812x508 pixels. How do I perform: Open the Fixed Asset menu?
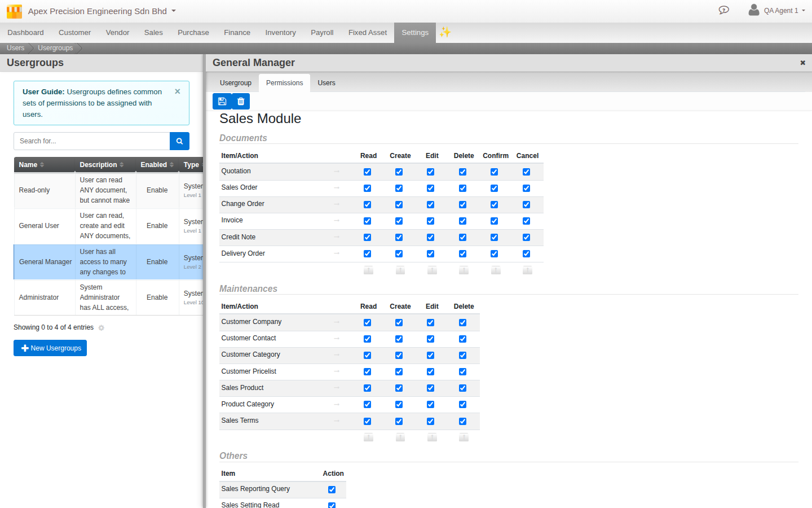(368, 33)
